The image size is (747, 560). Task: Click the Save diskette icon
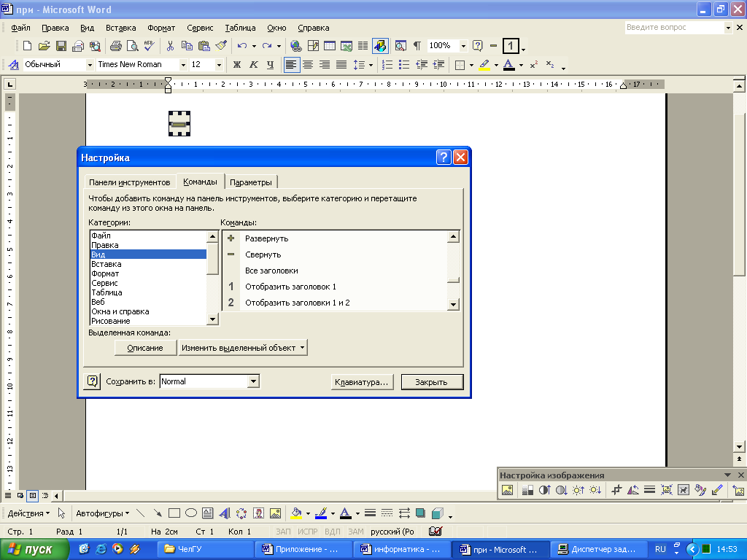pos(61,46)
